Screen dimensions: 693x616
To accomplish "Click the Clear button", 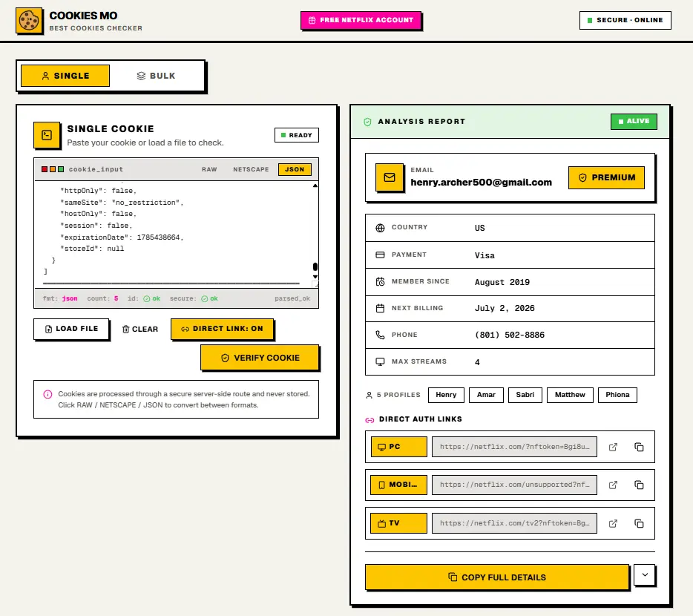I will coord(139,330).
